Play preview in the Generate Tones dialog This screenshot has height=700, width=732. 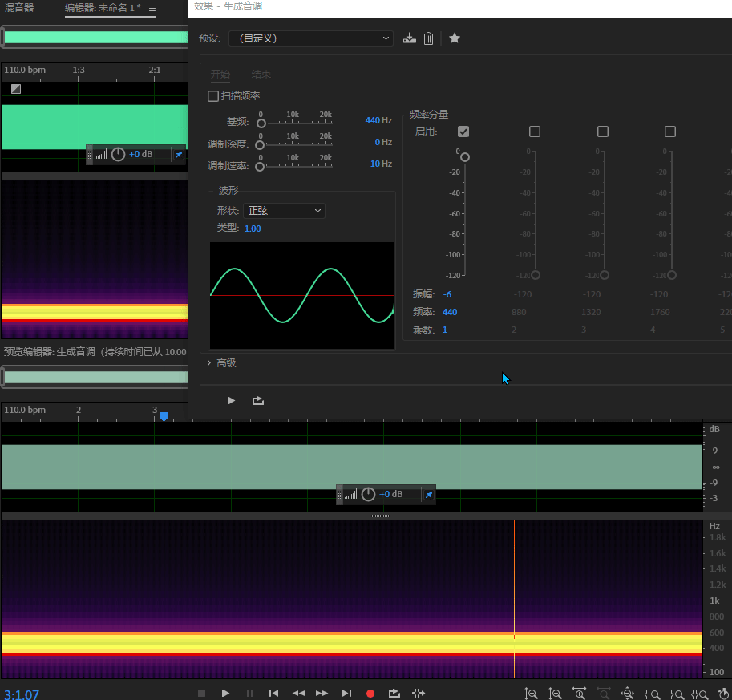231,401
